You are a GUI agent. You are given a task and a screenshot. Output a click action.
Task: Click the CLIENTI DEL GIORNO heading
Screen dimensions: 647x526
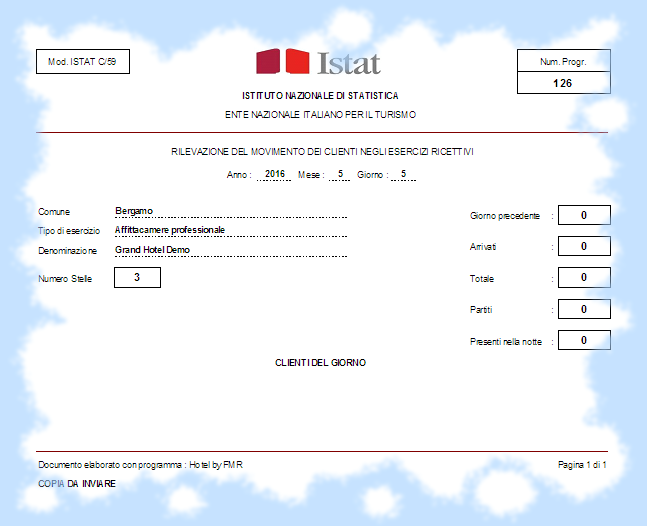point(321,363)
